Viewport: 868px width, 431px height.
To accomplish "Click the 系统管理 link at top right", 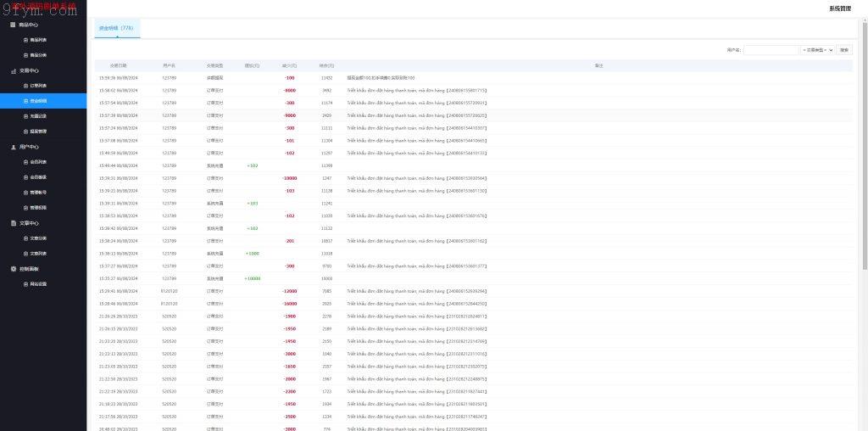I will [x=841, y=8].
